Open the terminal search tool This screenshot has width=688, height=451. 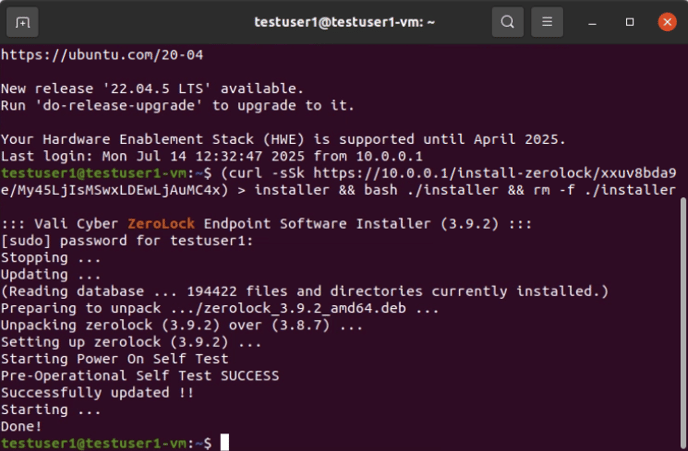[508, 22]
